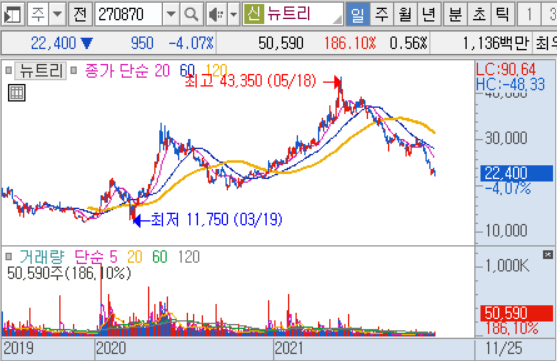Click the magnifier search icon

pos(191,14)
